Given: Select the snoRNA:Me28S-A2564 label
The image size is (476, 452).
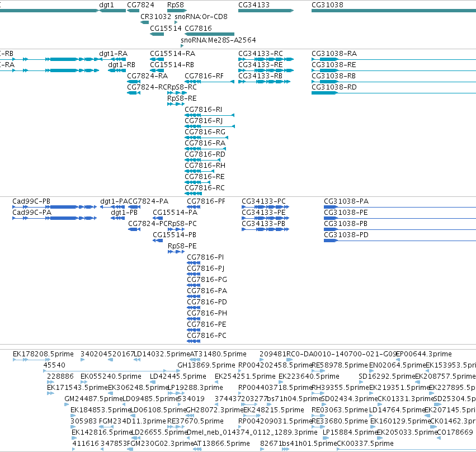Looking at the screenshot, I should click(218, 40).
